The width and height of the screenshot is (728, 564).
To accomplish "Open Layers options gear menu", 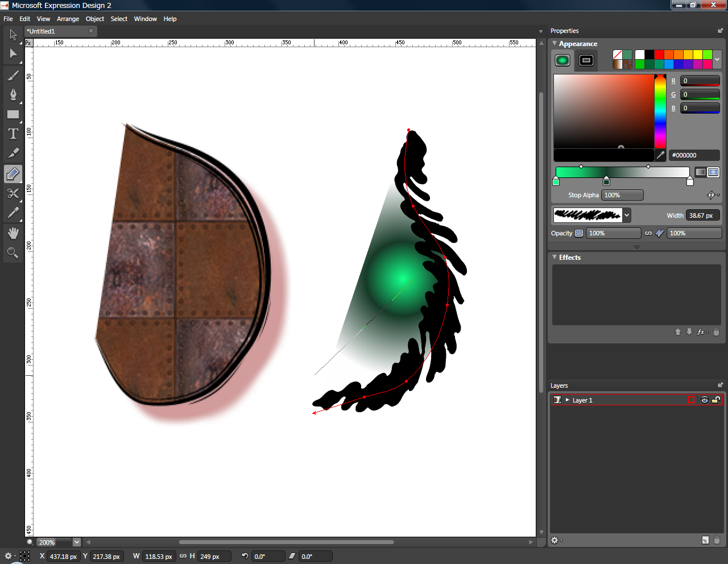I will point(556,540).
